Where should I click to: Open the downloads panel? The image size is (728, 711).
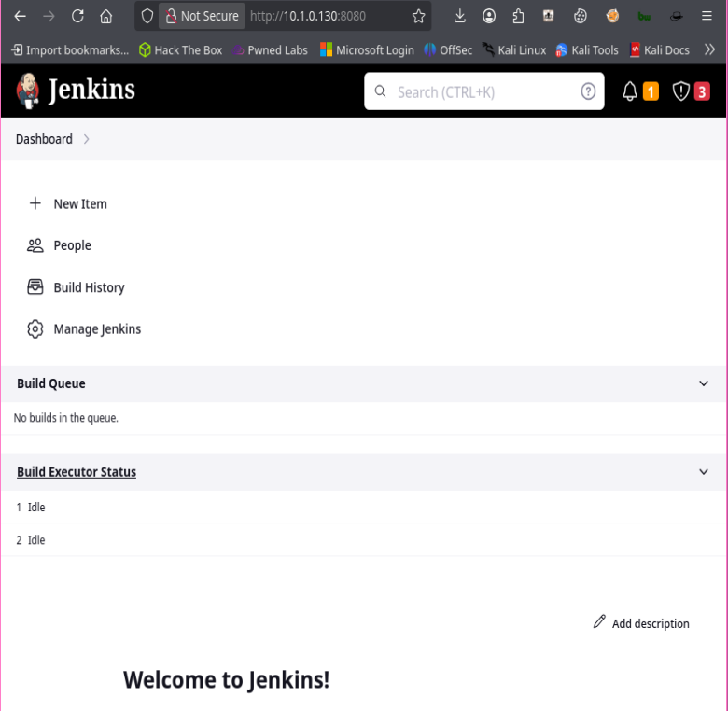click(459, 16)
